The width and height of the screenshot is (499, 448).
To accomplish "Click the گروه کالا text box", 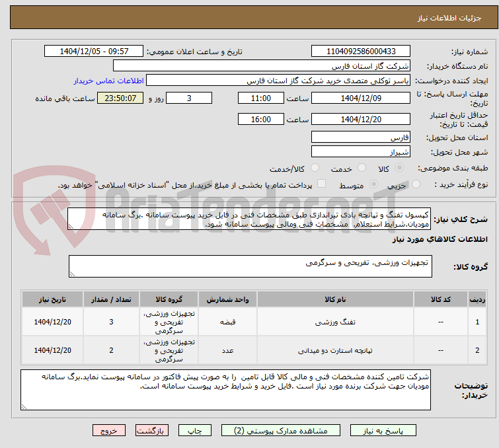I will tap(250, 266).
